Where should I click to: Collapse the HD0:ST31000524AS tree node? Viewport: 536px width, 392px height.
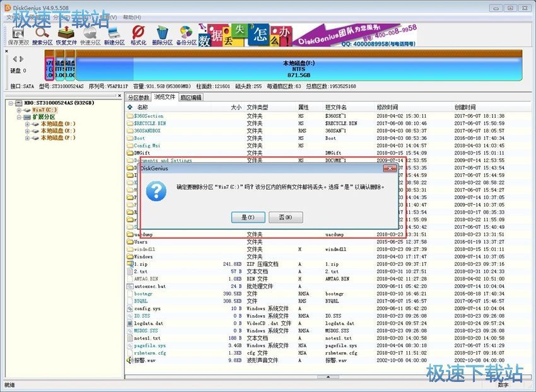point(11,103)
